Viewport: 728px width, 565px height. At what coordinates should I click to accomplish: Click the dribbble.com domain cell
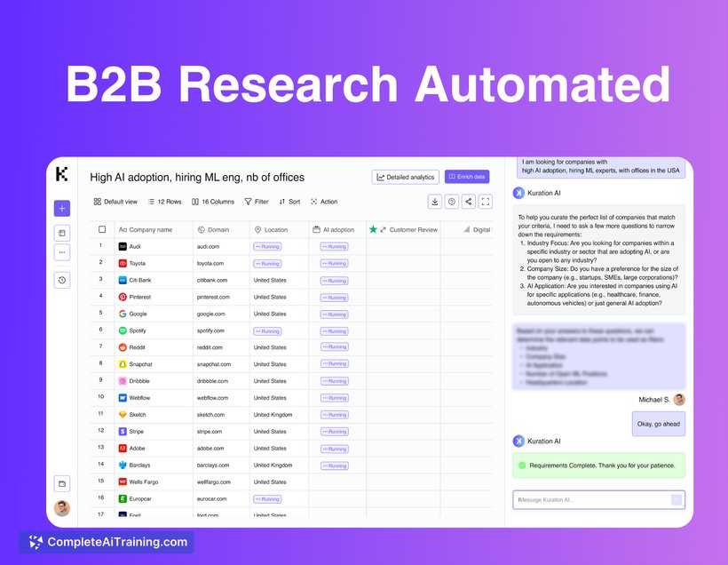213,381
